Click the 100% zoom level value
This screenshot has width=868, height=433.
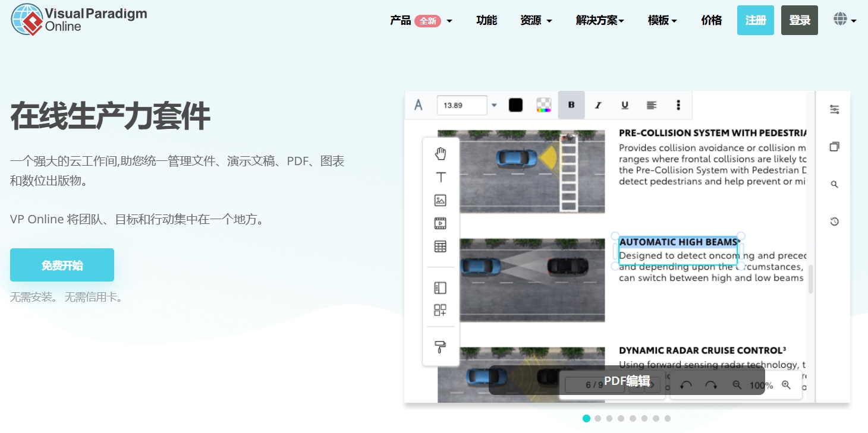[x=762, y=385]
